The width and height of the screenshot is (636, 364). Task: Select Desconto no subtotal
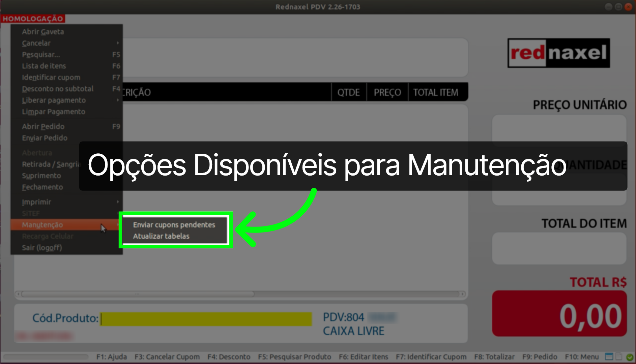tap(57, 89)
